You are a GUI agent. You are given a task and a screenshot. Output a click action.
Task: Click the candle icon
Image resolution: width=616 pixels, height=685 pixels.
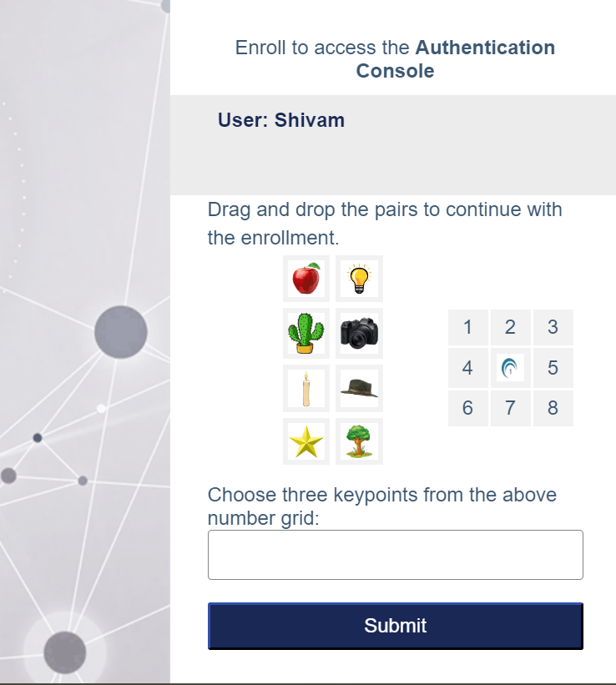(x=306, y=388)
